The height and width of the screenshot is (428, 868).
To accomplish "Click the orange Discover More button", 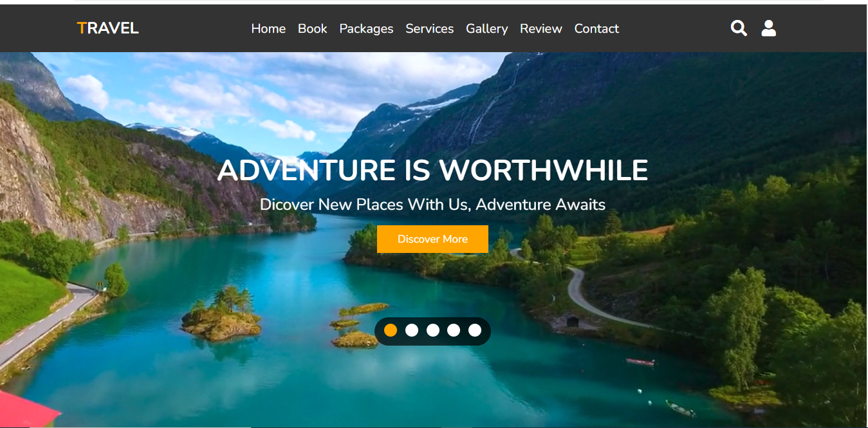I will pos(432,239).
